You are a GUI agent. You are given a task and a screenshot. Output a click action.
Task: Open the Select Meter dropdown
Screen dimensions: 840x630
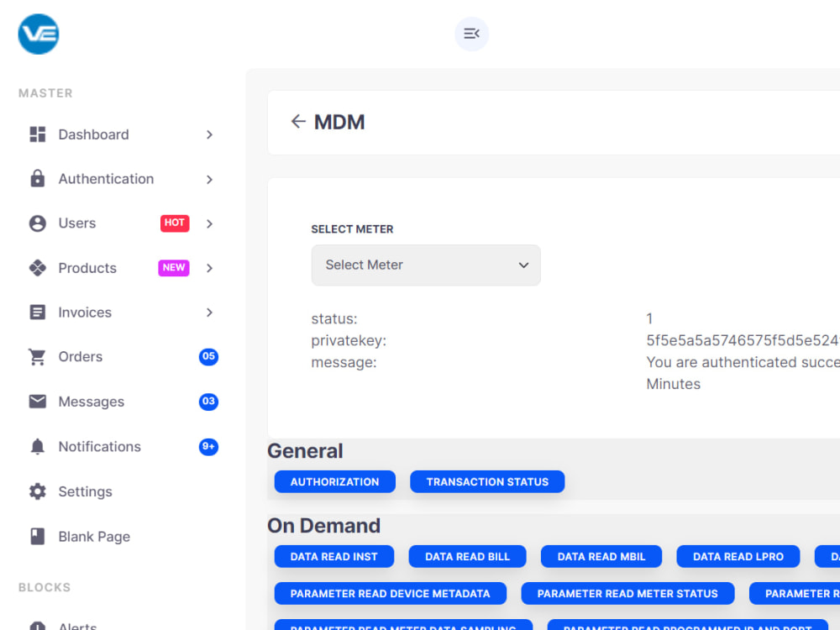pyautogui.click(x=425, y=265)
